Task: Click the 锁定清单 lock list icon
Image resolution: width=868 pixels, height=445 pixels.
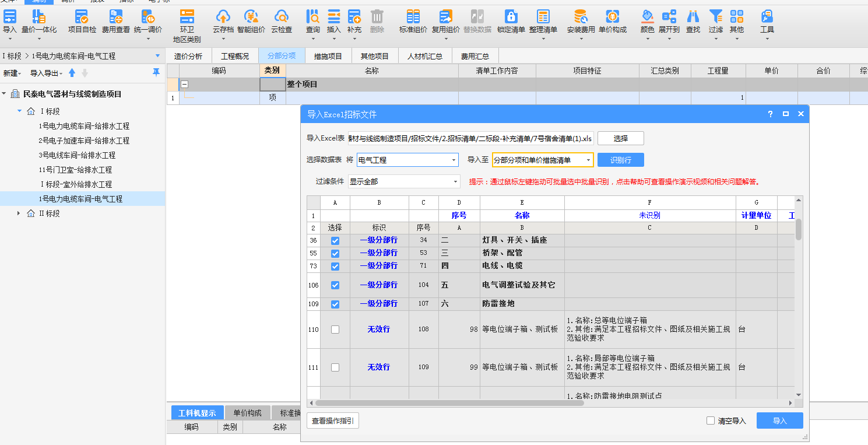Action: (x=511, y=16)
